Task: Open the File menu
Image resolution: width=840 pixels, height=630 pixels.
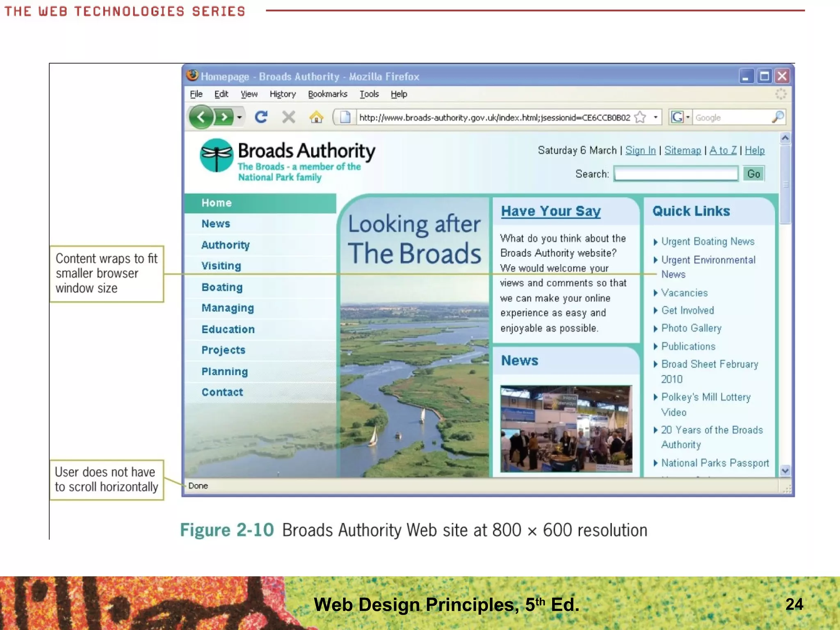Action: click(196, 94)
